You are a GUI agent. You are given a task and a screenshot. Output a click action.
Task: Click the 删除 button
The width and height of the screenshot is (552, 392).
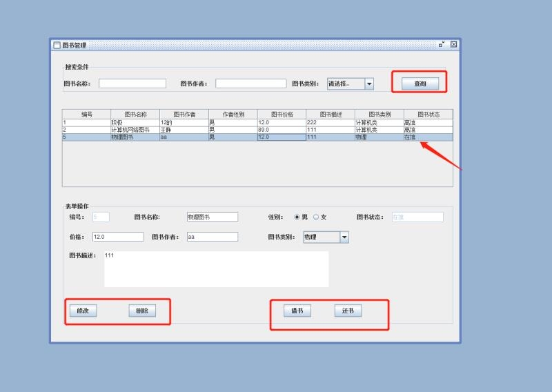point(142,311)
